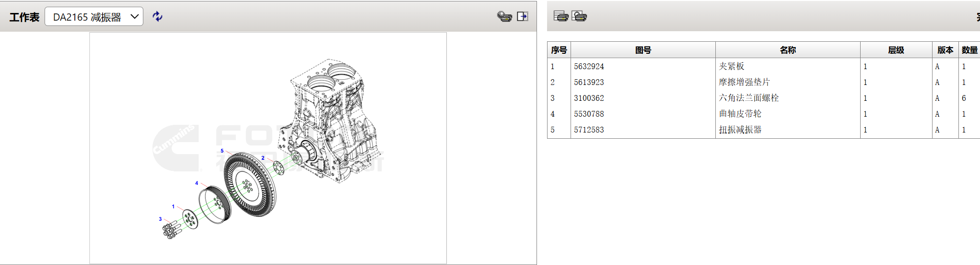
Task: Click the 层级 column header
Action: 896,50
